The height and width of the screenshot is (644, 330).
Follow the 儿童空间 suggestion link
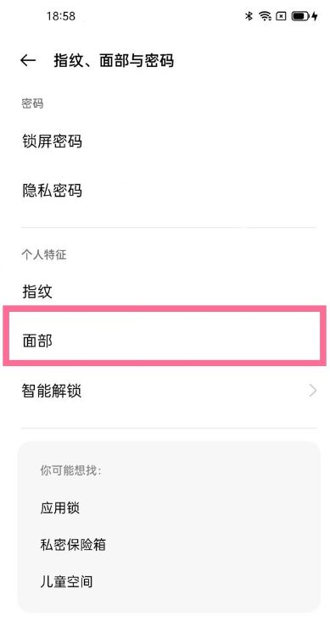click(x=66, y=581)
